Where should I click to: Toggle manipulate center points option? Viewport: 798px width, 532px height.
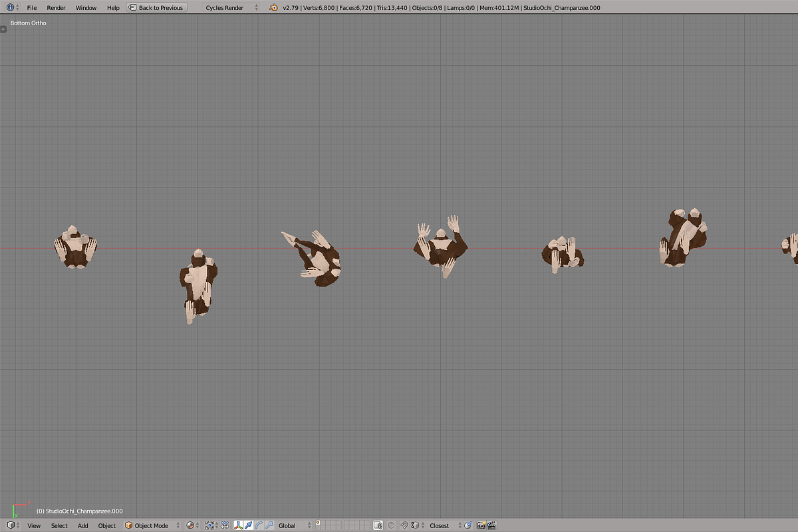coord(225,525)
